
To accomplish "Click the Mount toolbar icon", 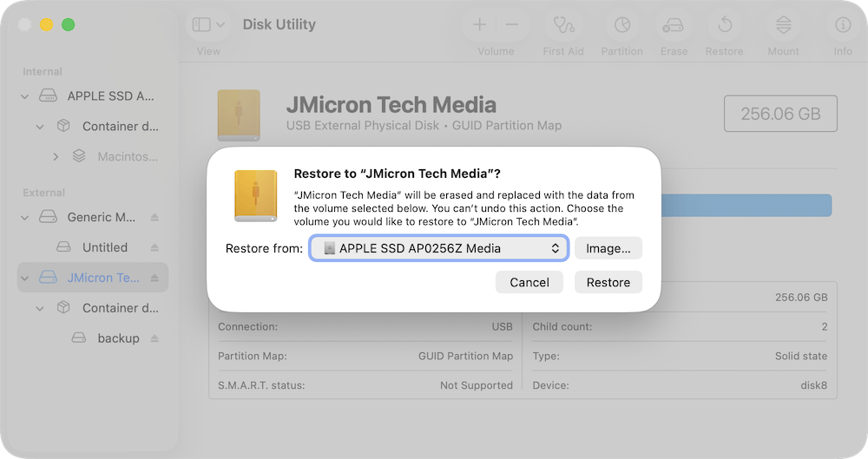I will (x=783, y=25).
